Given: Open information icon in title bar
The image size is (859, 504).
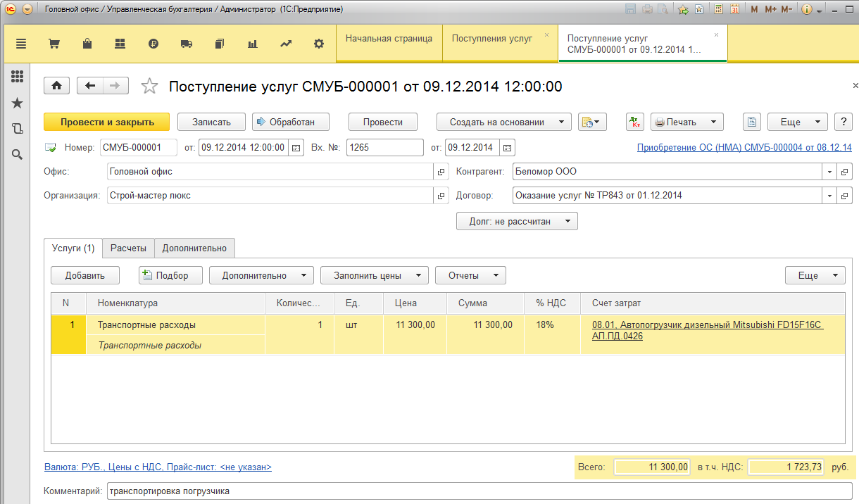Looking at the screenshot, I should coord(807,10).
